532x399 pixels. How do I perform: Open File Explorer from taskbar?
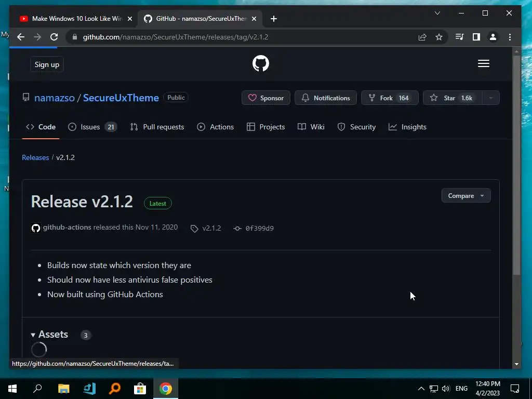point(63,389)
